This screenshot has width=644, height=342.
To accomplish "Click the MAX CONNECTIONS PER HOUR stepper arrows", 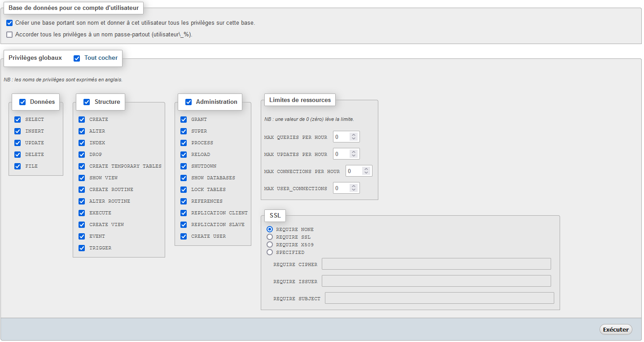I will point(366,171).
